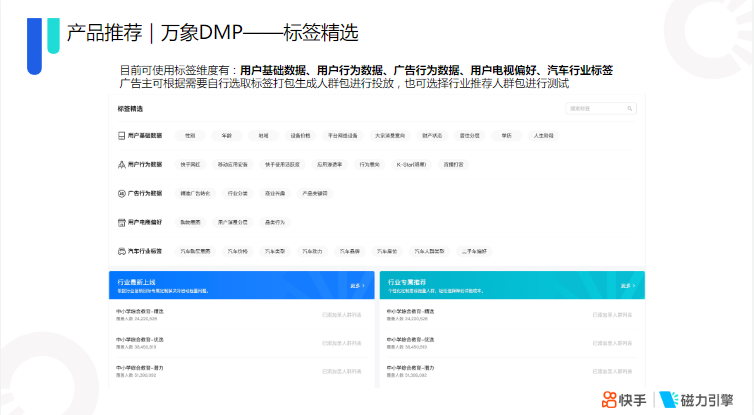Choose the 行业分类 tag

(x=238, y=194)
